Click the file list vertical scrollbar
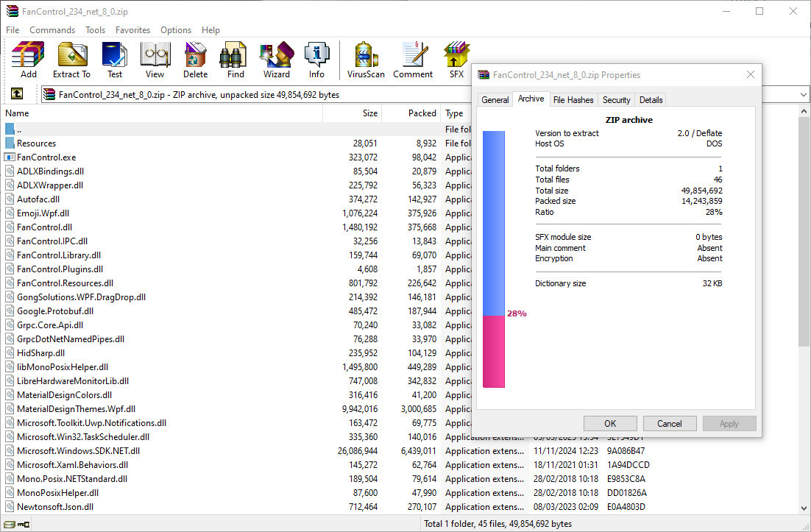The width and height of the screenshot is (811, 532). (804, 294)
